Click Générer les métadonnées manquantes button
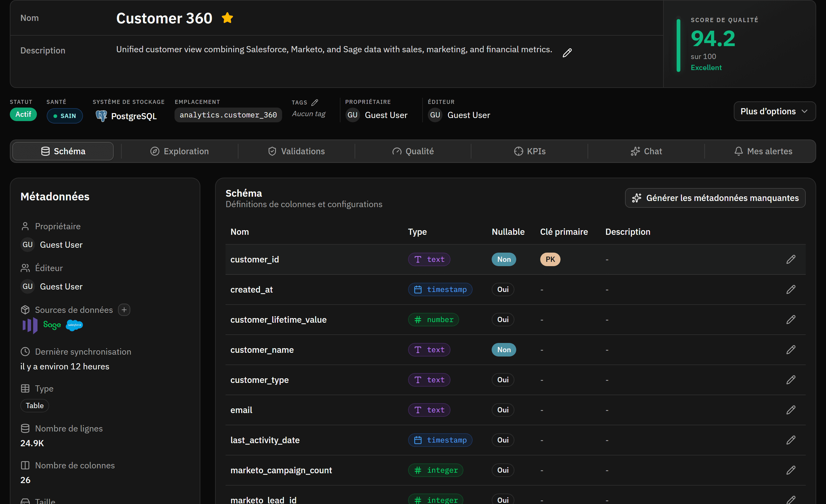Viewport: 826px width, 504px height. click(x=715, y=198)
